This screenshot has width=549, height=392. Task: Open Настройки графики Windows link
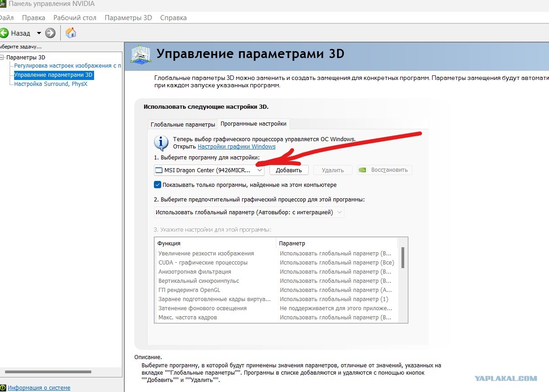tap(237, 147)
